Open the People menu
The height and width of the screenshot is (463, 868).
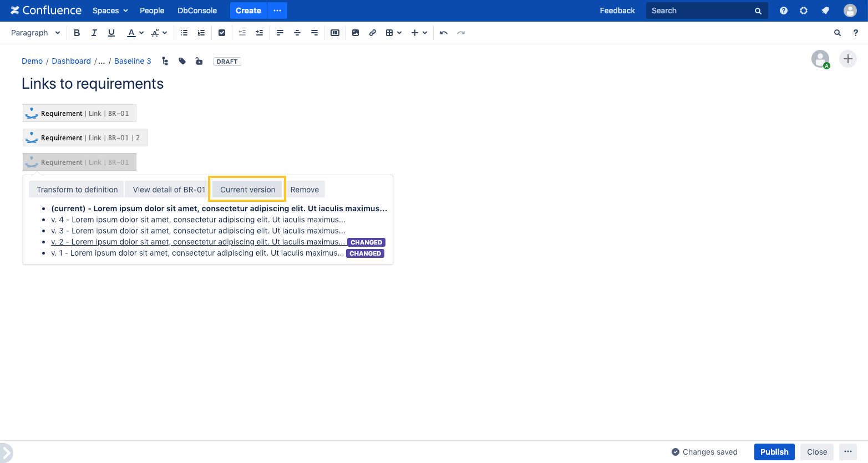click(x=152, y=11)
